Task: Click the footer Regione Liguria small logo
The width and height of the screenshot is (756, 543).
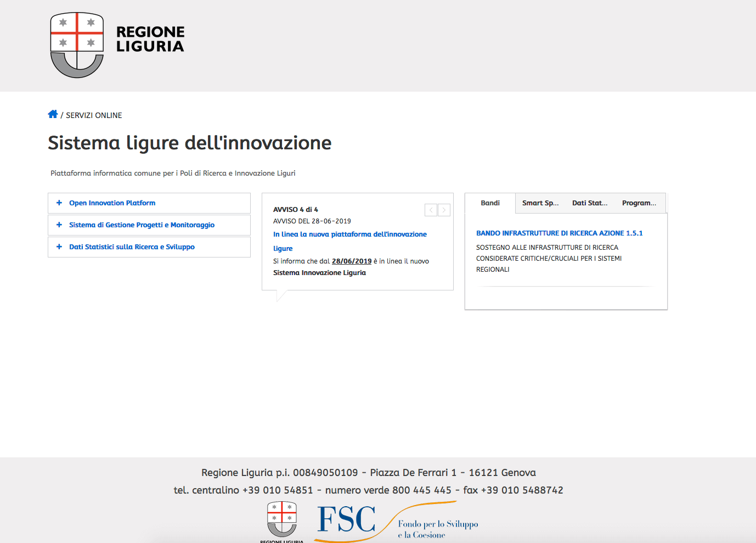Action: [x=282, y=522]
